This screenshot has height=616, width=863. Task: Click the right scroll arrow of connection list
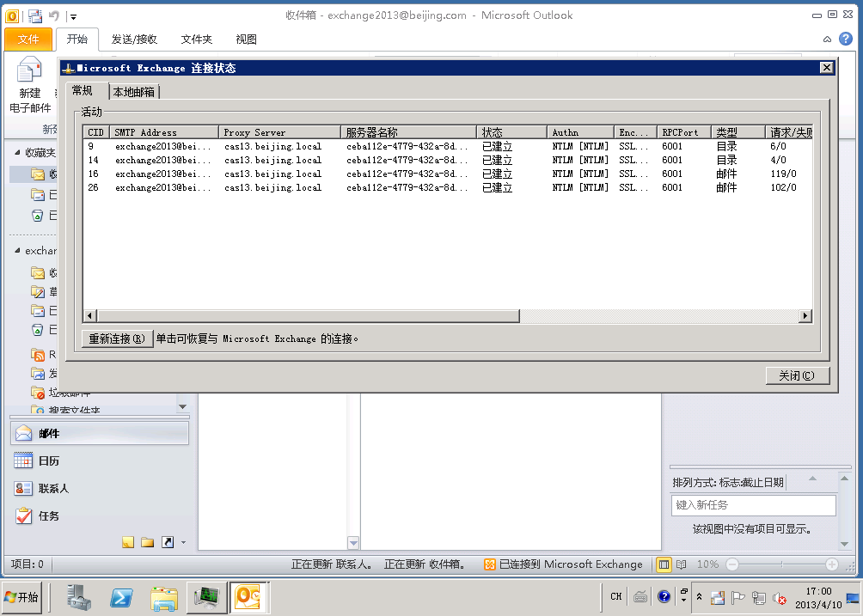tap(805, 315)
